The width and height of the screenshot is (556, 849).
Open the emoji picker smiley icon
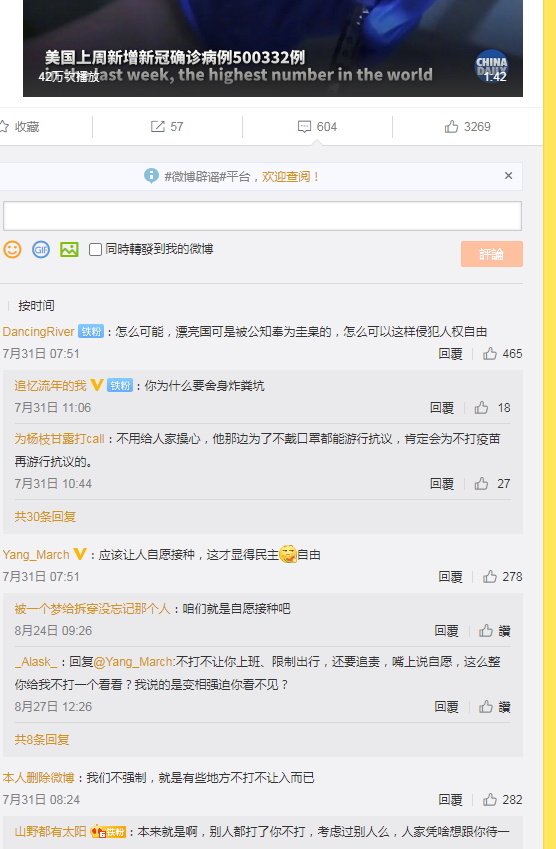tap(12, 249)
